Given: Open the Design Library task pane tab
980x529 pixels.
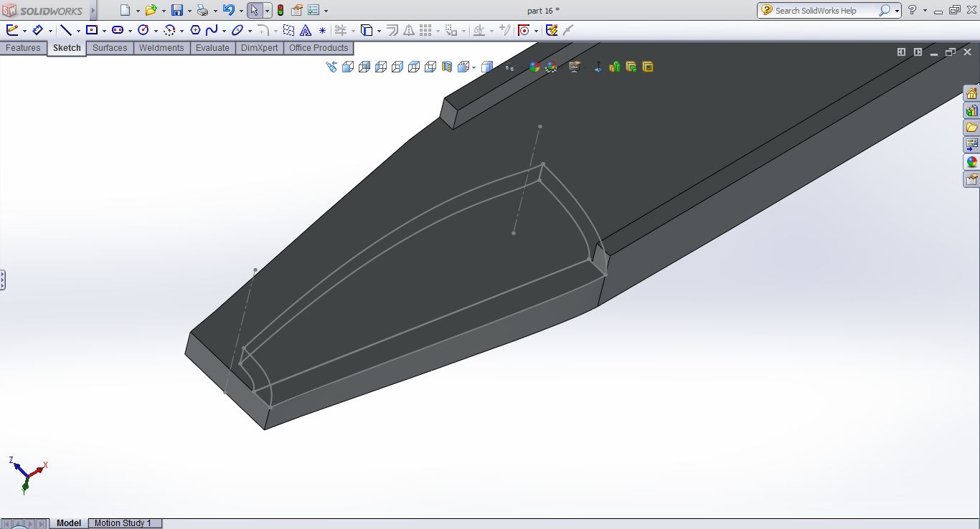Looking at the screenshot, I should [971, 111].
